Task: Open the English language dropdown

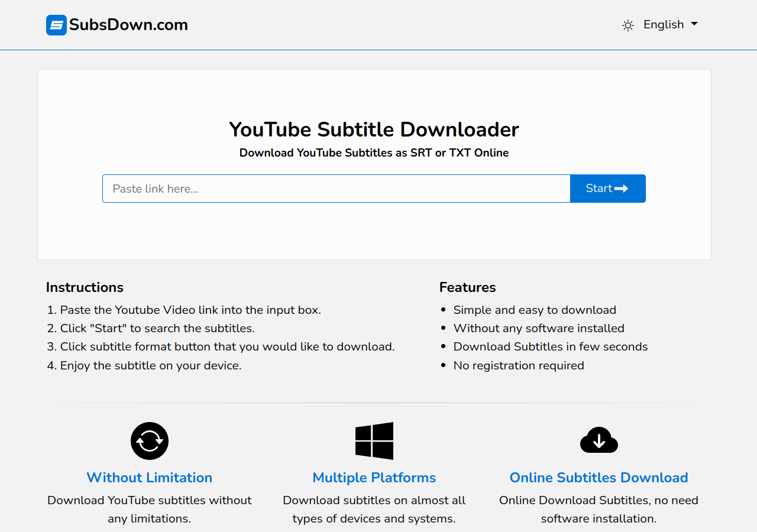Action: 671,24
